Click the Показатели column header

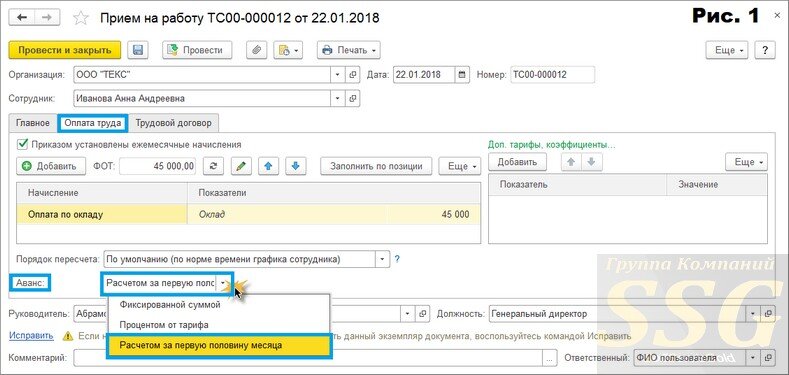point(334,193)
